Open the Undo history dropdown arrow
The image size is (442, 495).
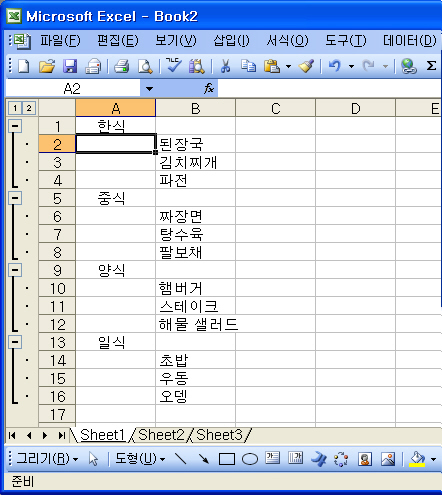351,66
